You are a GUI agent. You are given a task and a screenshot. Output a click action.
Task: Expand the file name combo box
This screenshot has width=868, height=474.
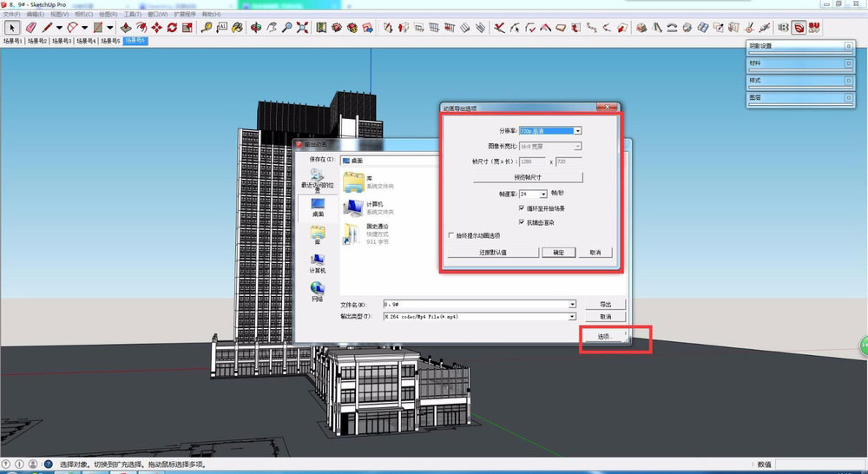point(572,304)
